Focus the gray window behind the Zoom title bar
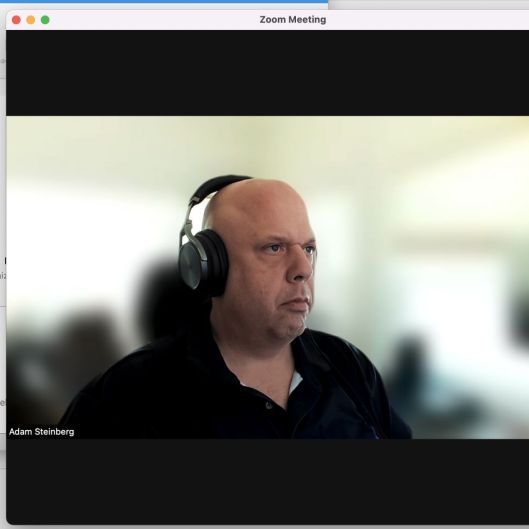529x529 pixels. 428,4
